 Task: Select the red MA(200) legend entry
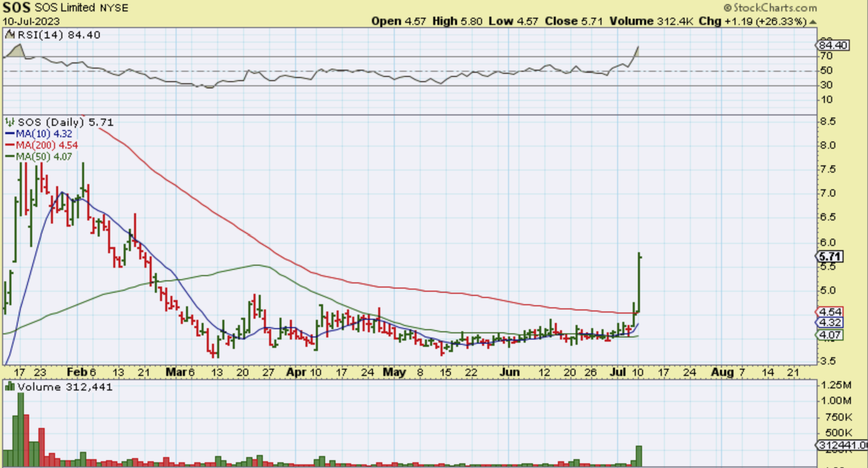point(42,145)
